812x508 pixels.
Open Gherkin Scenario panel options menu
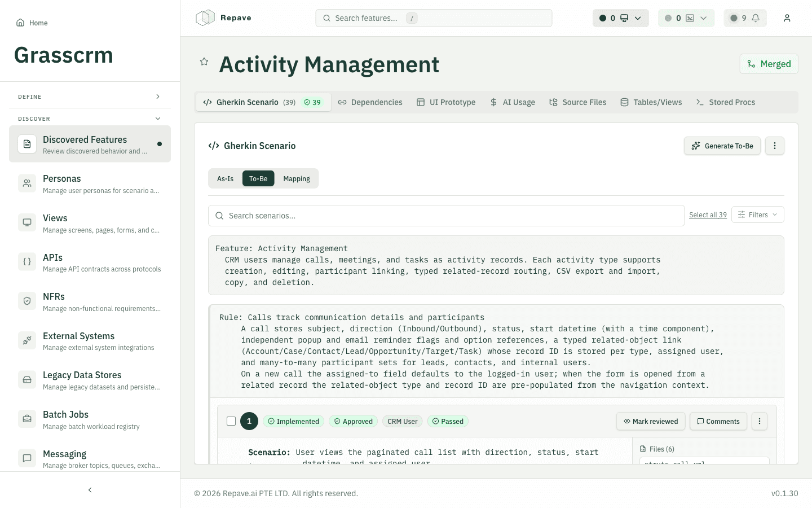click(775, 146)
